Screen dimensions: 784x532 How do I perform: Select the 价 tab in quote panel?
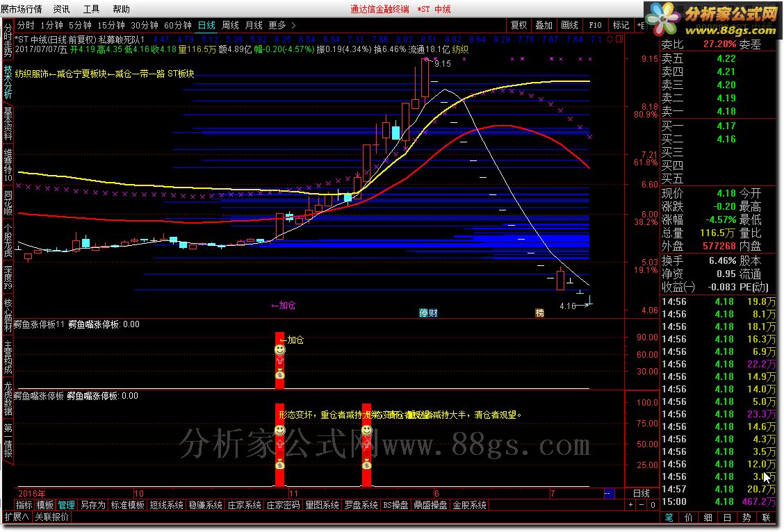[x=689, y=517]
